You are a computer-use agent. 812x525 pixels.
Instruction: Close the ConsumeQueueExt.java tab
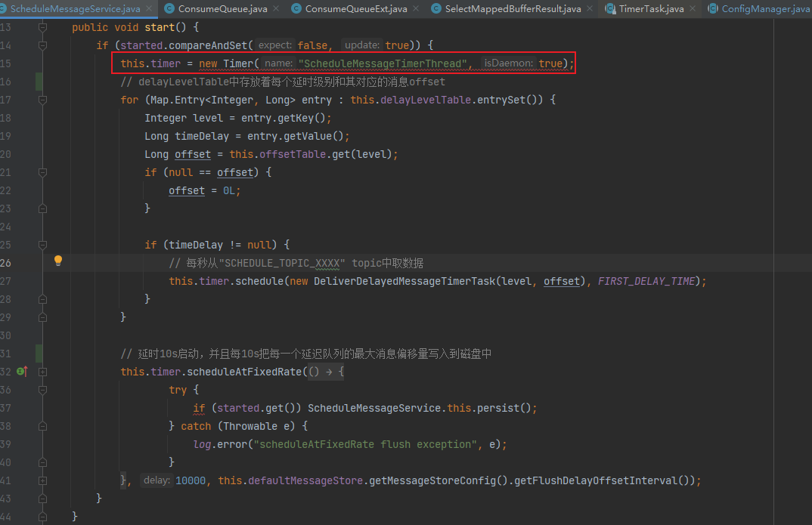(x=416, y=9)
